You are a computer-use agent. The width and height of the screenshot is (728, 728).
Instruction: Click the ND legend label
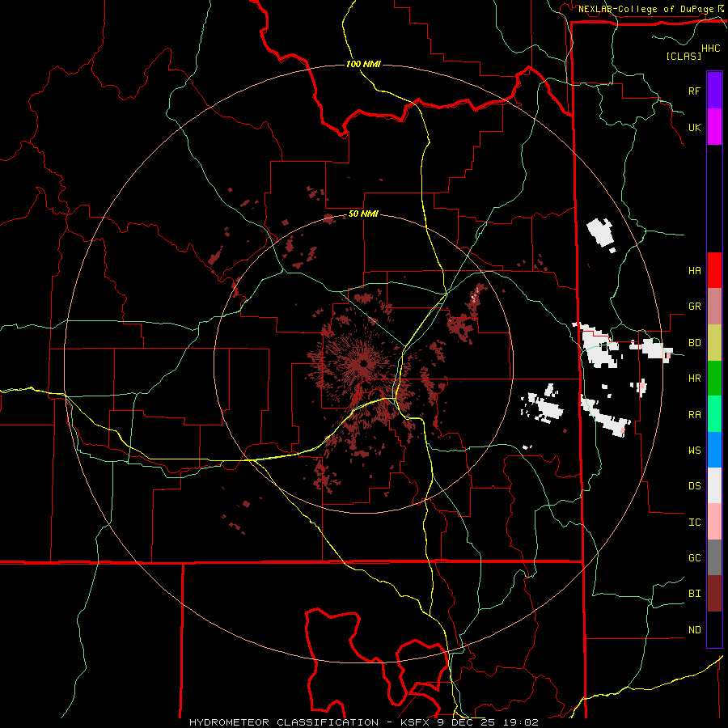pyautogui.click(x=695, y=630)
